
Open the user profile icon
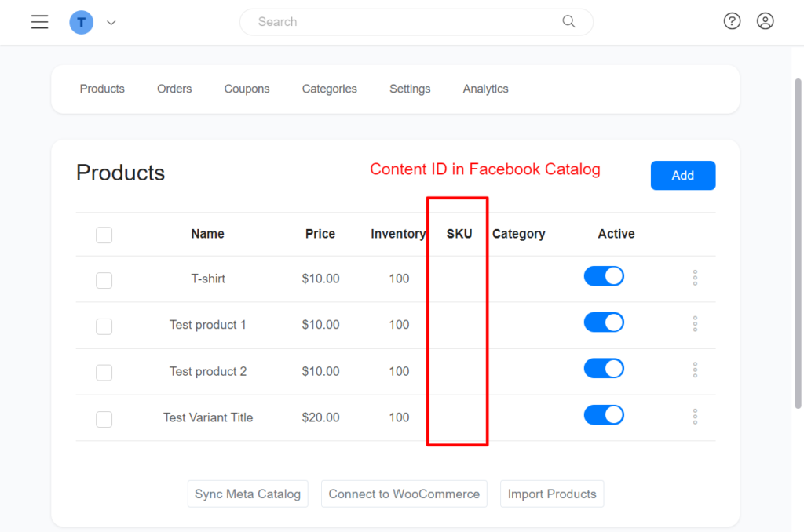pyautogui.click(x=766, y=22)
